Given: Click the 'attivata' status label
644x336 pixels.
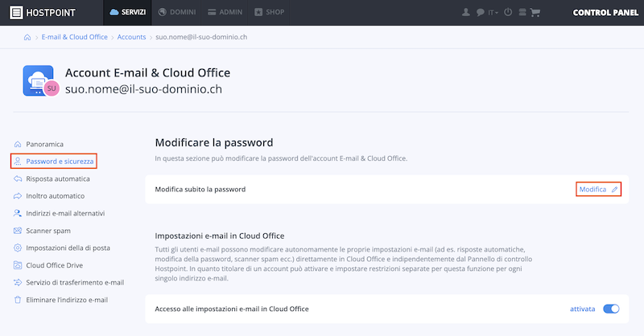Looking at the screenshot, I should (582, 309).
